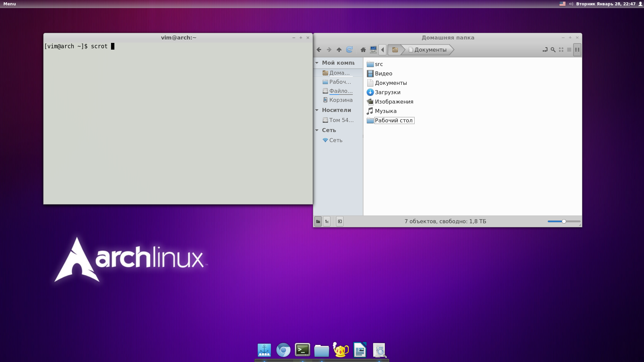Switch to icon view mode

pos(561,50)
